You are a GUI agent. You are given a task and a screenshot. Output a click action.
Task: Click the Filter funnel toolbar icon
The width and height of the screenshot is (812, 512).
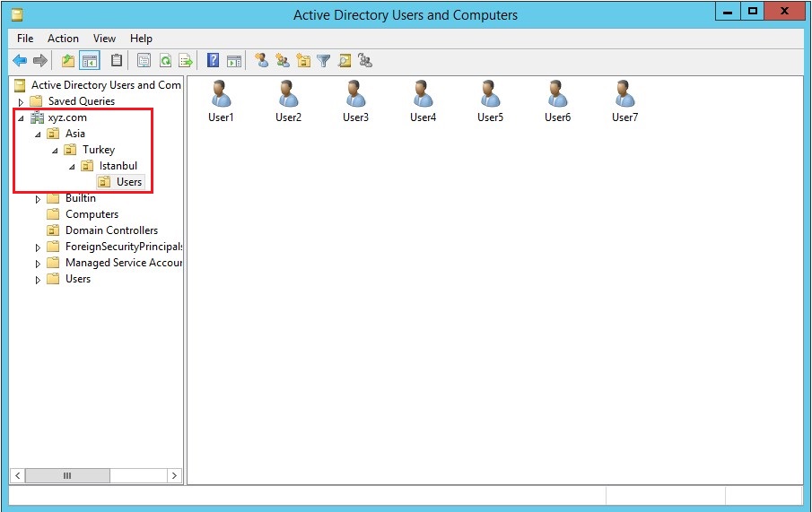point(324,61)
